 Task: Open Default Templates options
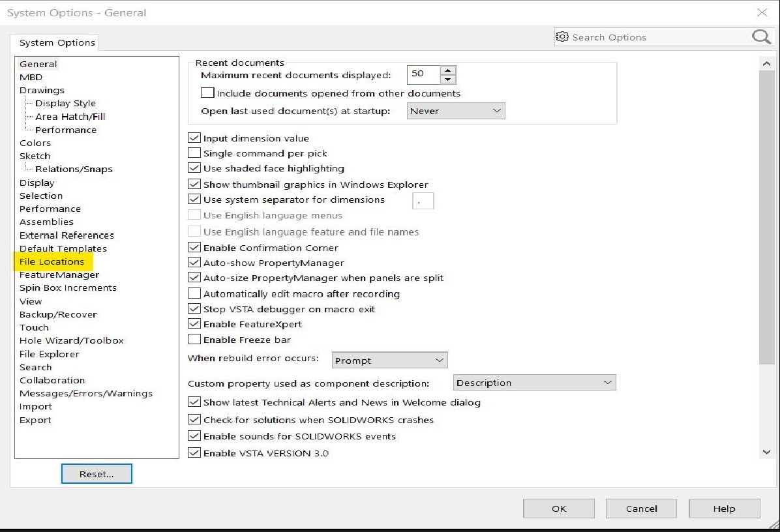63,248
